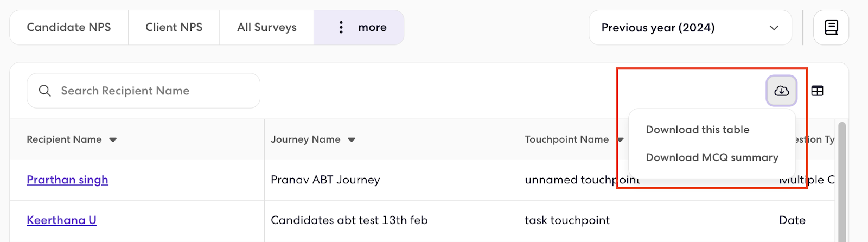Click the Pranav ABT Journey cell

click(x=325, y=180)
